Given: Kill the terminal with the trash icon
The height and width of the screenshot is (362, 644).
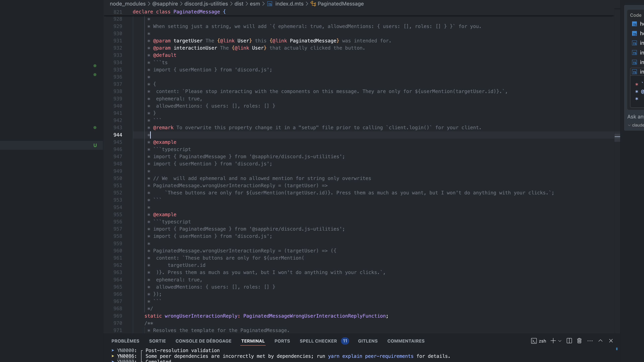Looking at the screenshot, I should [x=579, y=341].
